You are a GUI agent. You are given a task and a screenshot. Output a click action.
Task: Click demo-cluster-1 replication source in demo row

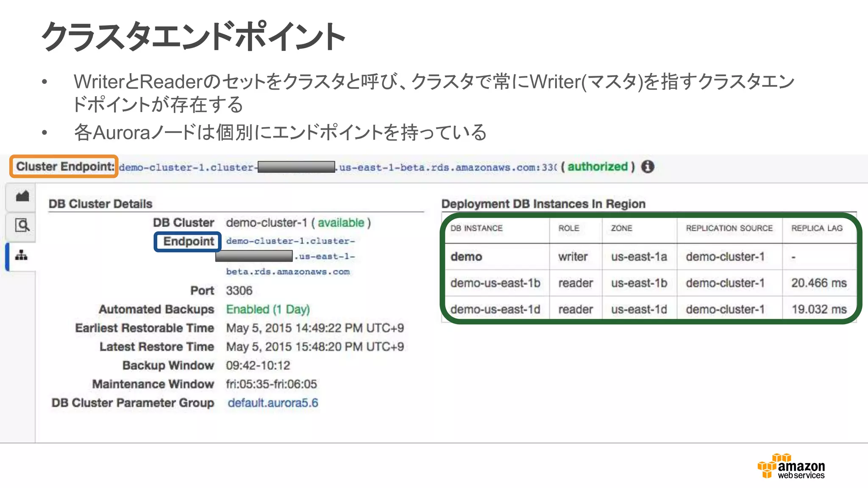[725, 257]
